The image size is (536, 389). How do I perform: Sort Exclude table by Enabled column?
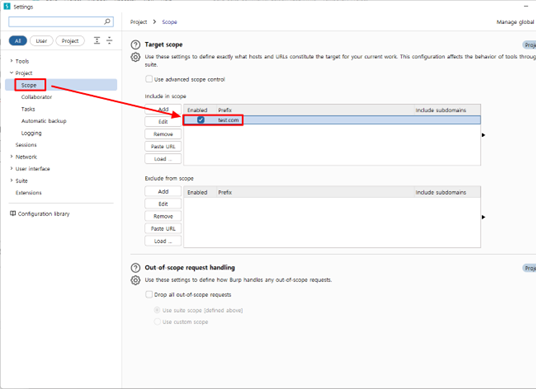[200, 192]
